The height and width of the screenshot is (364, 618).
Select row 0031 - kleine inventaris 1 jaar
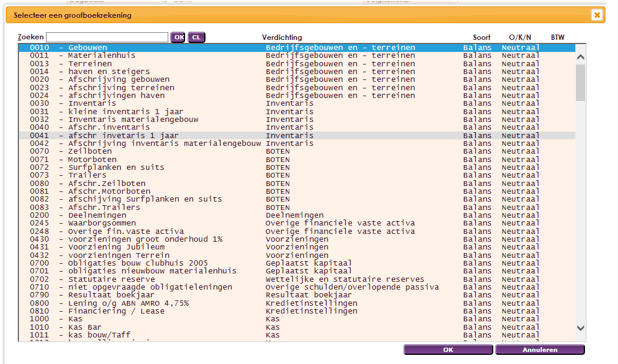pos(297,111)
